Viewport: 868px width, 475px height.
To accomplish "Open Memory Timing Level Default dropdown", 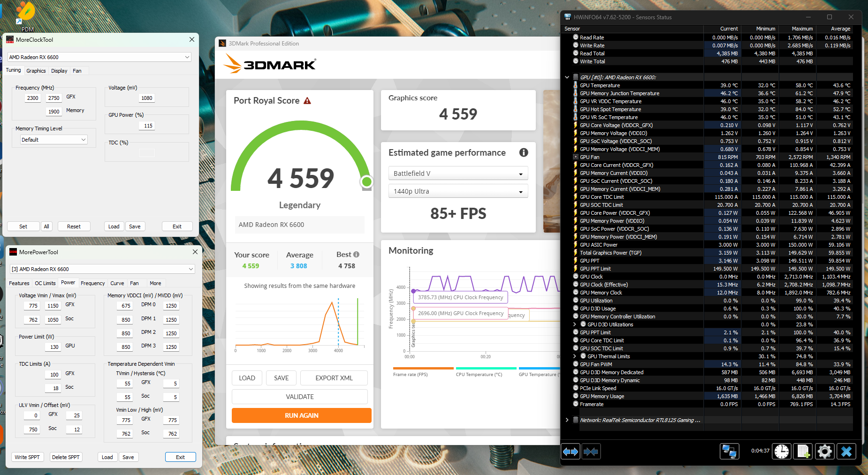I will (x=53, y=140).
